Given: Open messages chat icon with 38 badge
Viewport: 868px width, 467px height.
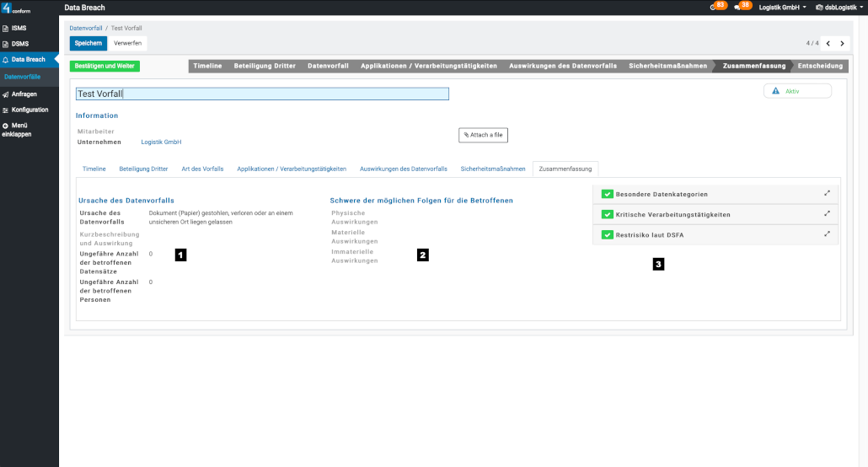Looking at the screenshot, I should tap(738, 7).
